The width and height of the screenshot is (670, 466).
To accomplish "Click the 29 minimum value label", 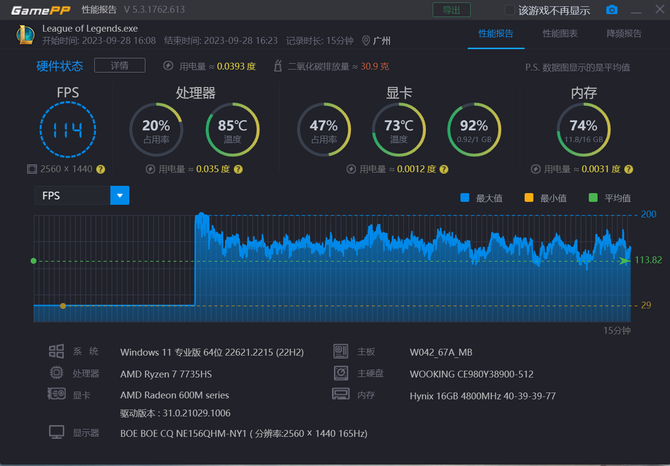I will point(646,305).
